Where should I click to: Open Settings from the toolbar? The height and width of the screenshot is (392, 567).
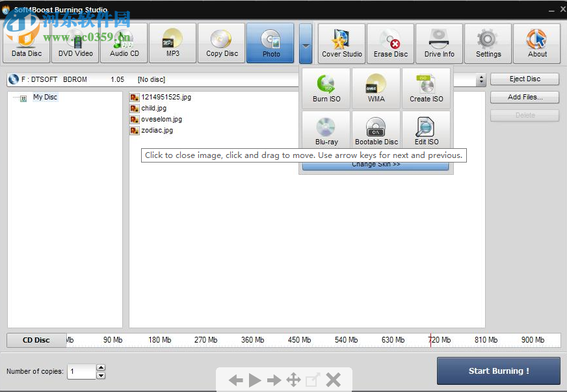[488, 44]
